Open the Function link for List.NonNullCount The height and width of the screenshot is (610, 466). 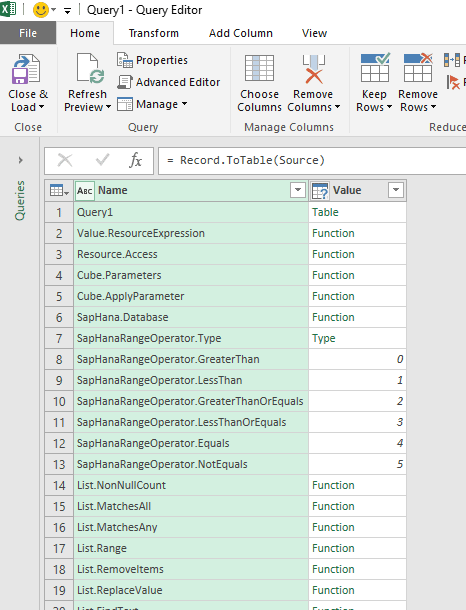(333, 485)
